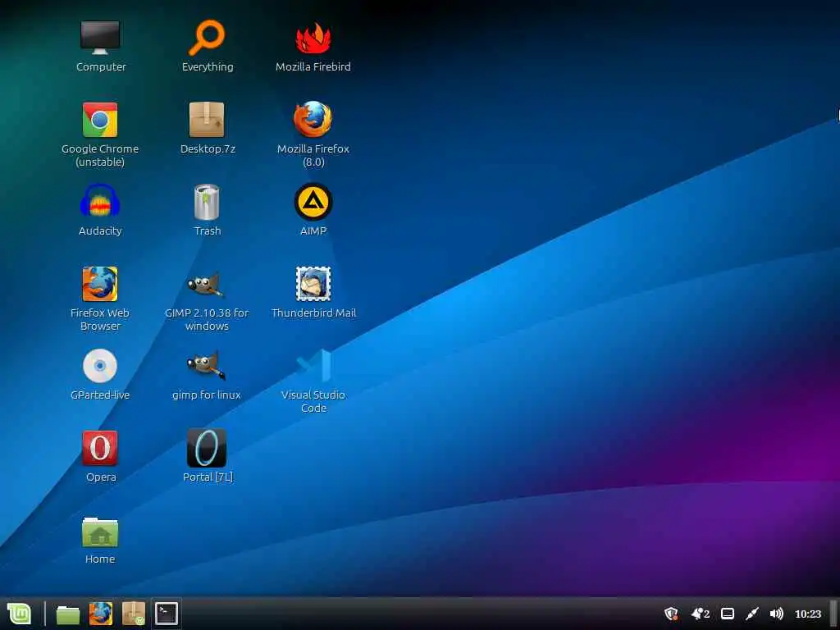Launch the Everything search icon
This screenshot has height=630, width=840.
point(207,38)
